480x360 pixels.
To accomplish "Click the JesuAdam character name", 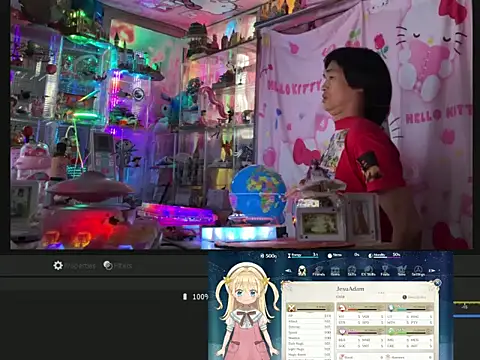I will [x=350, y=289].
